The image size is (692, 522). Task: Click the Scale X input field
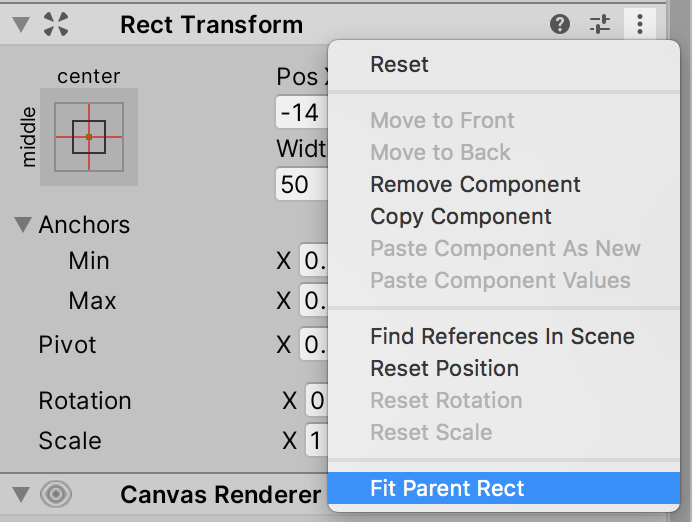tap(317, 441)
